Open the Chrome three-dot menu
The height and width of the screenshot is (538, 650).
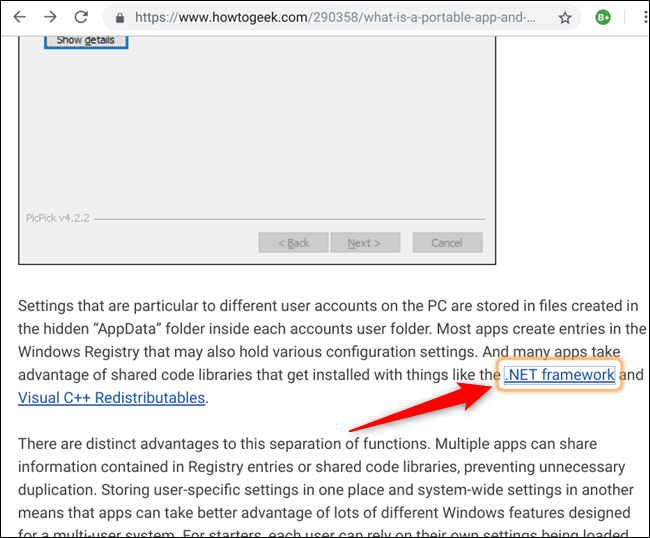[x=645, y=17]
